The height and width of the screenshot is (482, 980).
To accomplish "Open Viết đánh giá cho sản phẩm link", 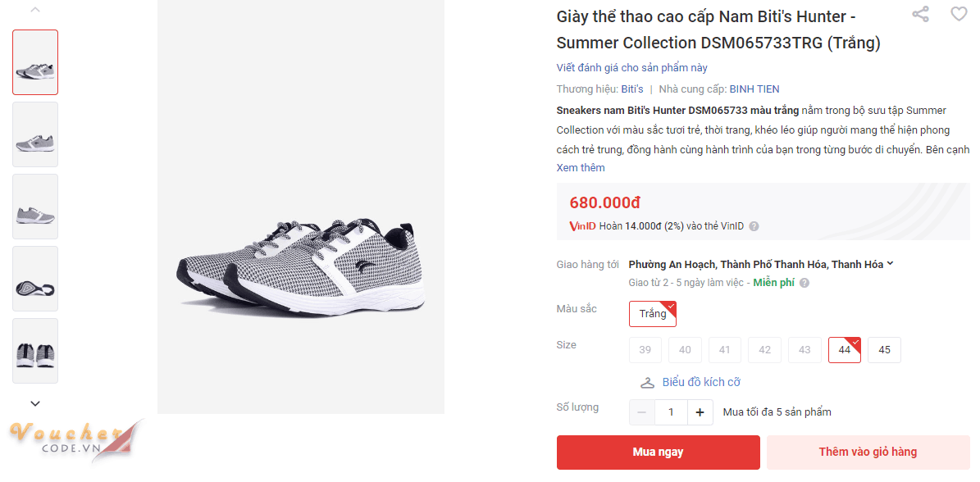I will [631, 68].
